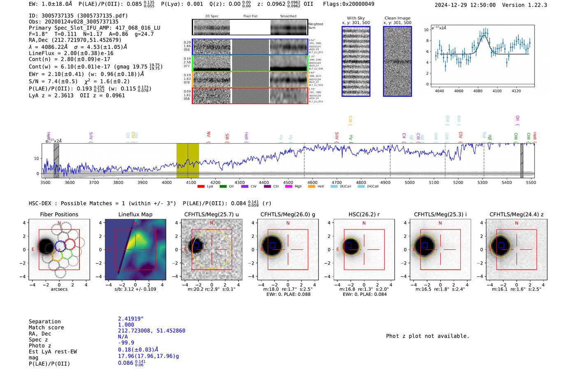Screen dimensions: 576x392
Task: Click the Clean Image fiber cutout
Action: pos(397,61)
